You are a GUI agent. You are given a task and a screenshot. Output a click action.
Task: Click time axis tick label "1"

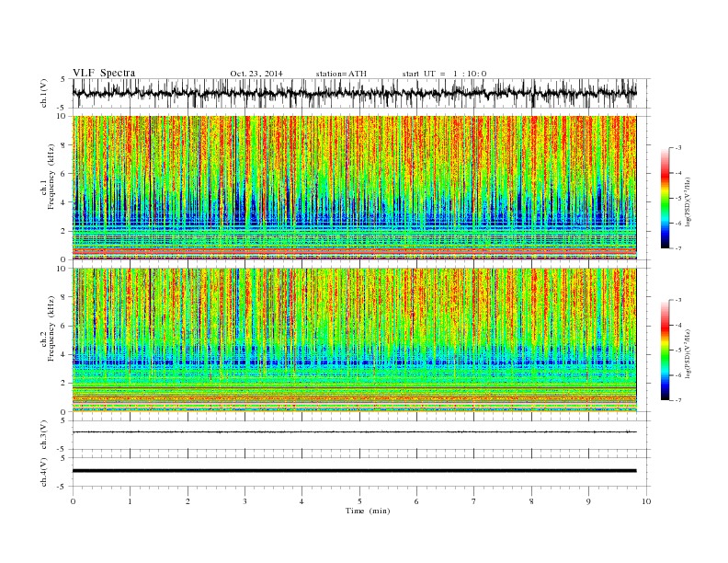click(x=130, y=501)
